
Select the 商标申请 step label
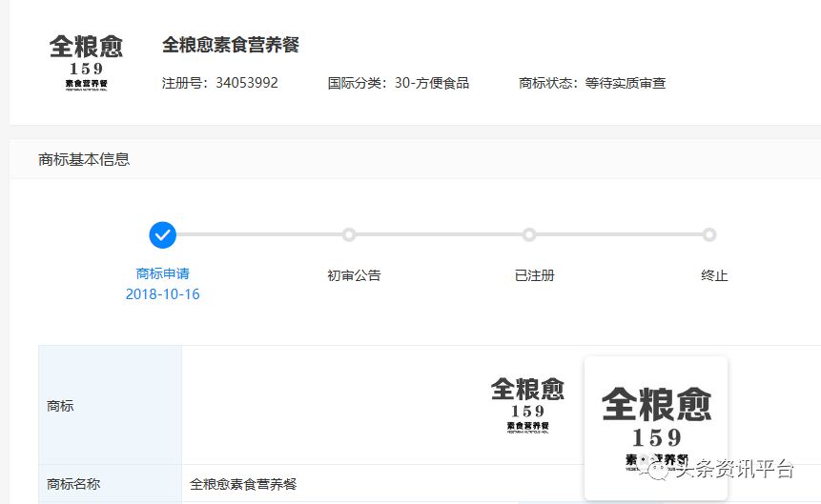click(163, 273)
